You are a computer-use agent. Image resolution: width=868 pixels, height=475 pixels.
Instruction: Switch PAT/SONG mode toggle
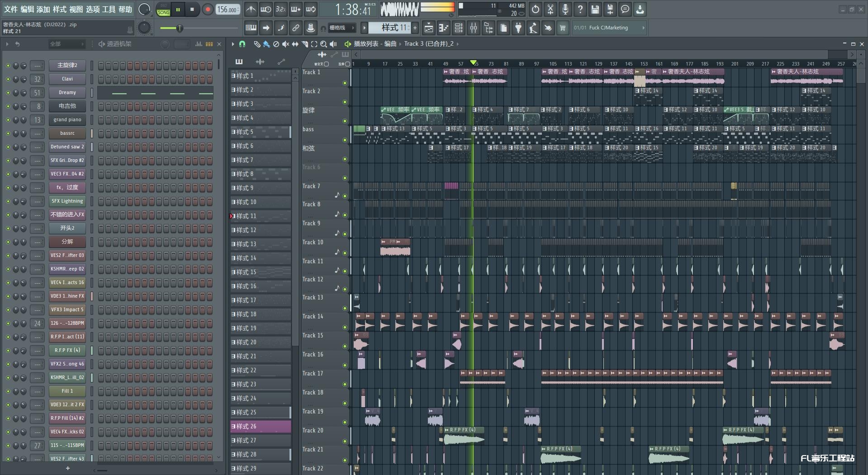[163, 9]
